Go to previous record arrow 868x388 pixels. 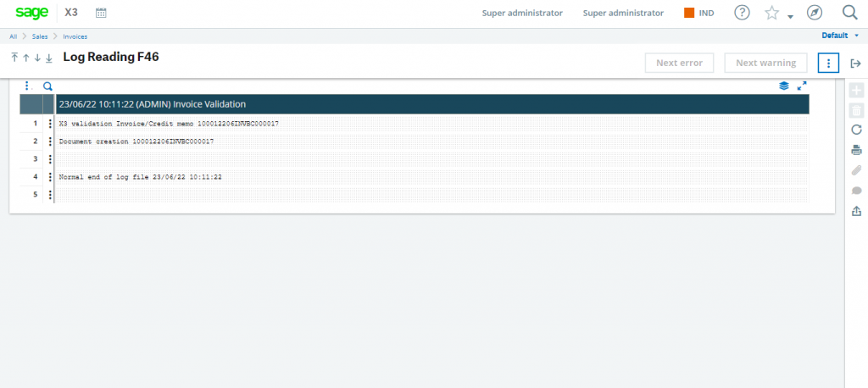click(x=25, y=58)
